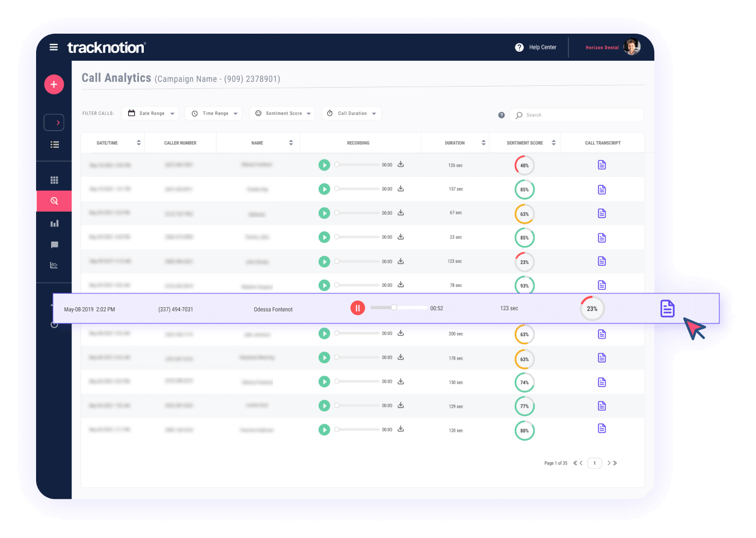Screen dimensions: 756x538
Task: Click the pink plus add button
Action: coord(54,85)
